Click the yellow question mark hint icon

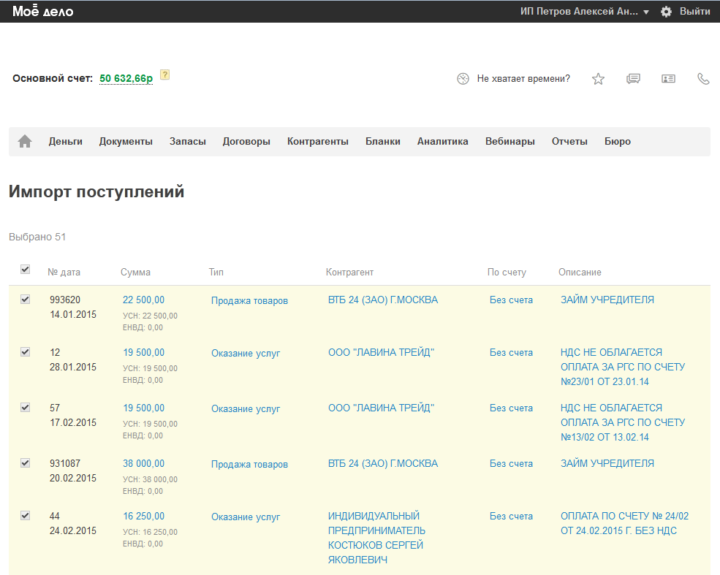(165, 75)
